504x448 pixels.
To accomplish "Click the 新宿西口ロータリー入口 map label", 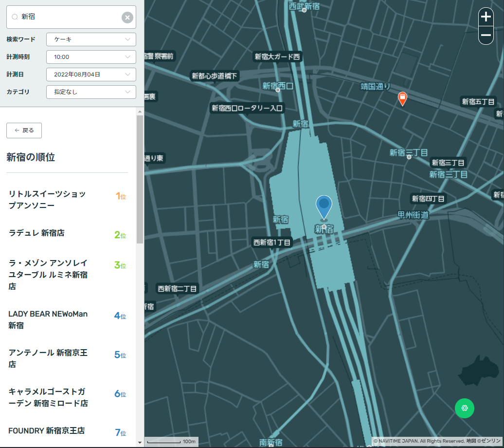I will pyautogui.click(x=247, y=108).
